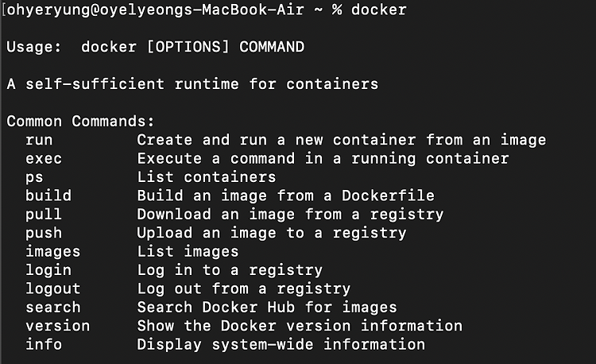The height and width of the screenshot is (364, 596).
Task: Click the 'exec' command in the list
Action: pyautogui.click(x=44, y=158)
